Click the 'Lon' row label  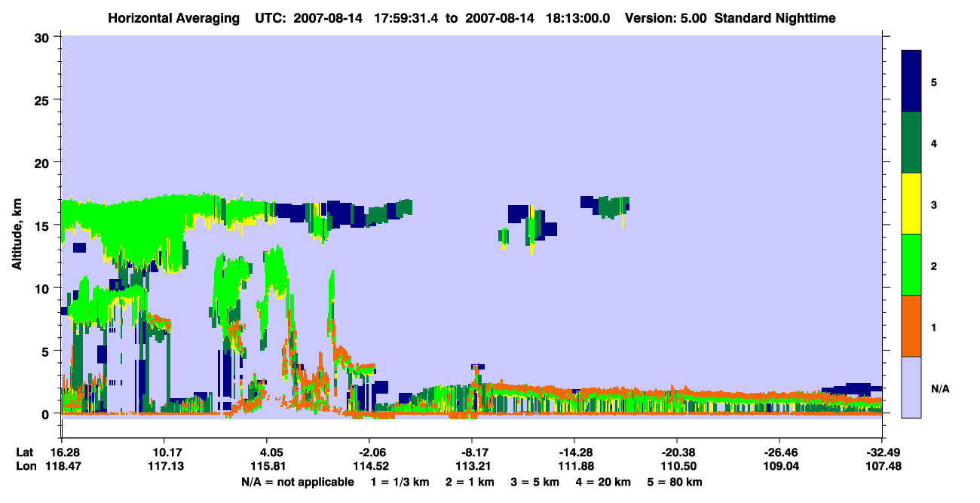click(x=26, y=466)
